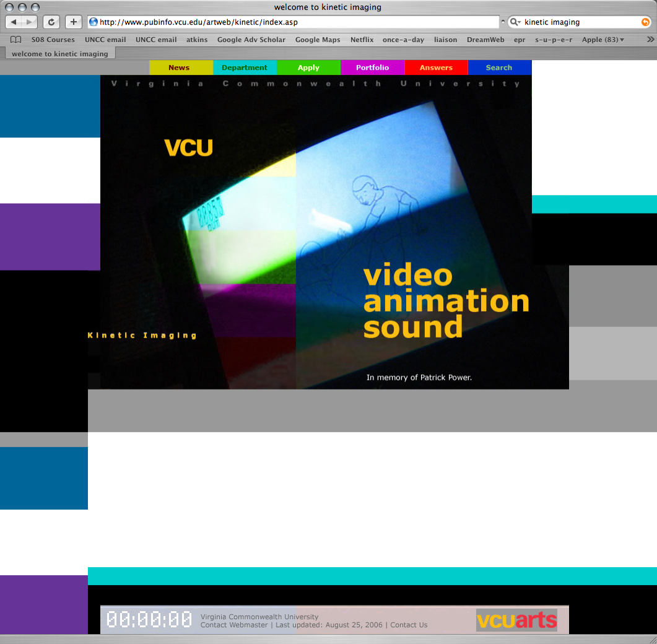The height and width of the screenshot is (644, 657).
Task: Click the browser Forward arrow button
Action: [29, 22]
